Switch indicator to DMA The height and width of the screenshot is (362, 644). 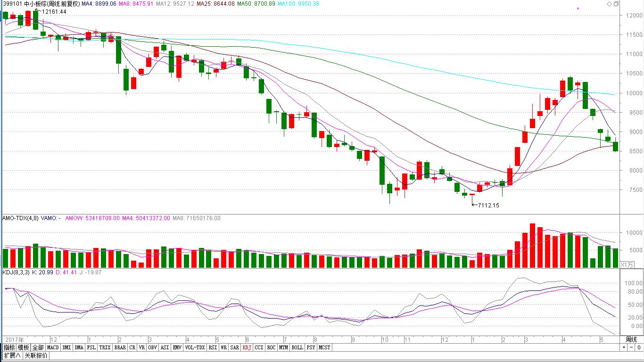(79, 347)
